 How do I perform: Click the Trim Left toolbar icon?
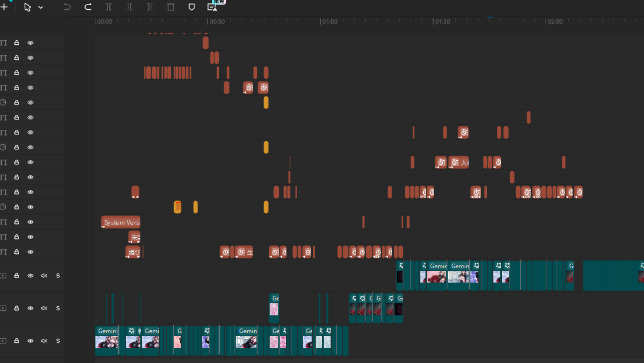129,7
